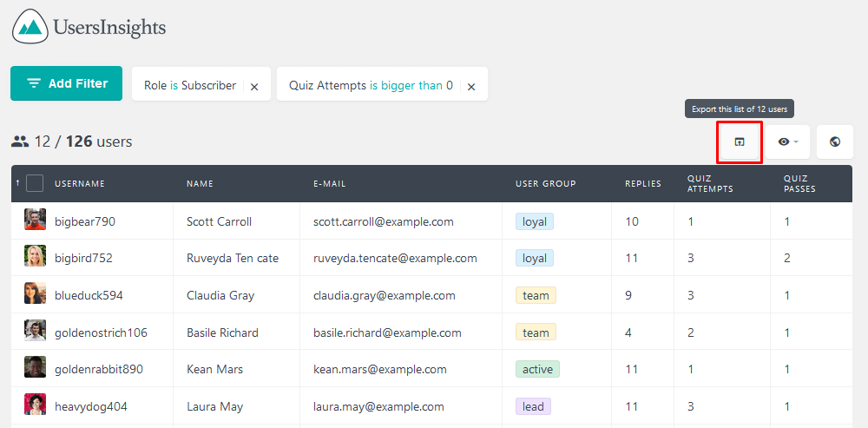Remove the Role is Subscriber filter
This screenshot has width=868, height=428.
point(254,87)
